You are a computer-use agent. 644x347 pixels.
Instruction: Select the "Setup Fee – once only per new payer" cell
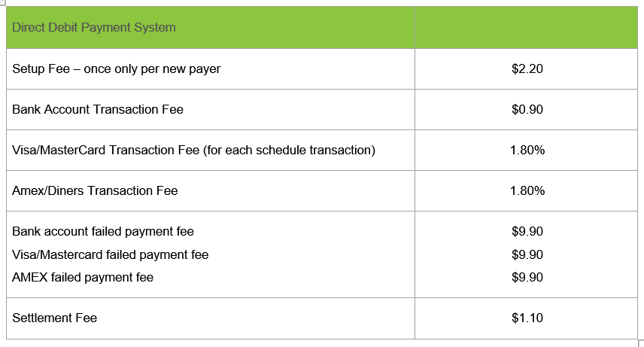[x=117, y=68]
